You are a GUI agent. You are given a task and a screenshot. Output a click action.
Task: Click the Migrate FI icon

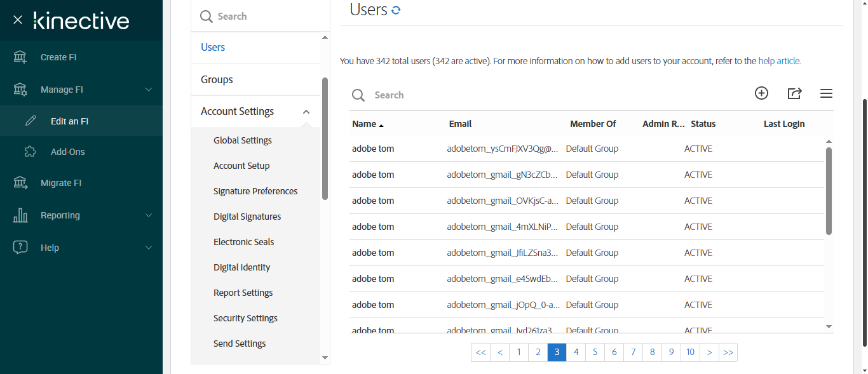[x=20, y=183]
